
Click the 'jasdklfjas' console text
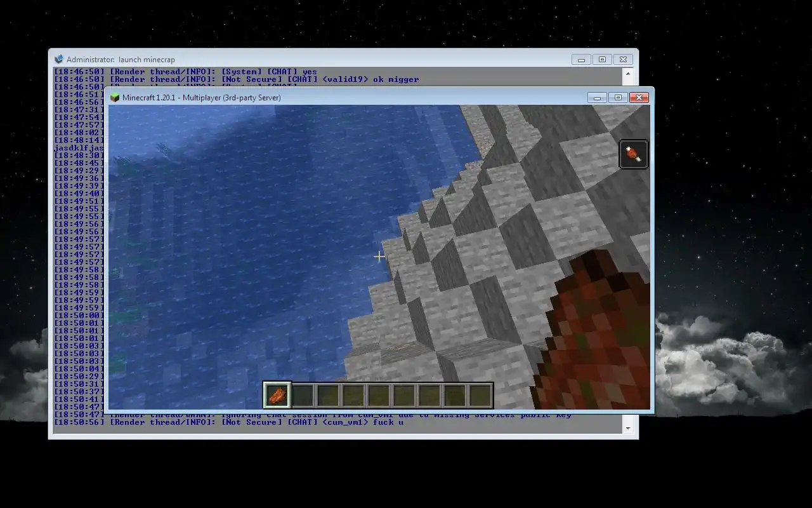click(79, 148)
